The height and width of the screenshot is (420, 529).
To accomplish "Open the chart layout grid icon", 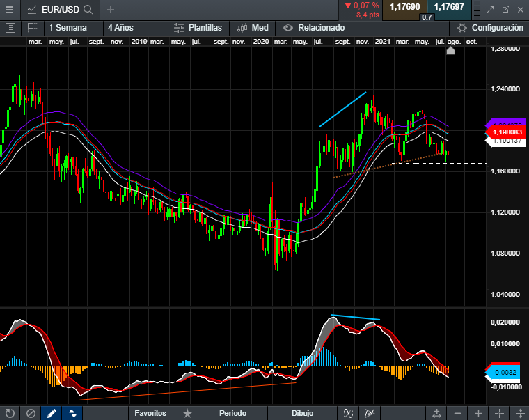I will pyautogui.click(x=32, y=28).
